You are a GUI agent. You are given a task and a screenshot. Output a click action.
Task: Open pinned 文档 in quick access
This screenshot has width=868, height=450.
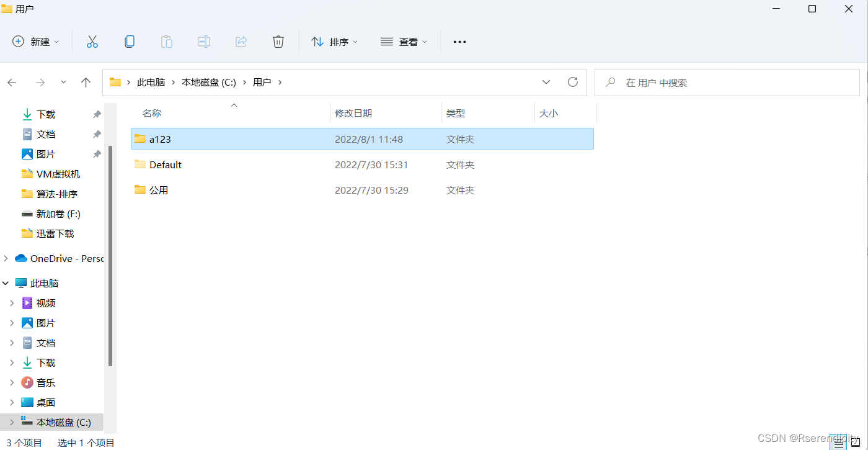coord(46,134)
